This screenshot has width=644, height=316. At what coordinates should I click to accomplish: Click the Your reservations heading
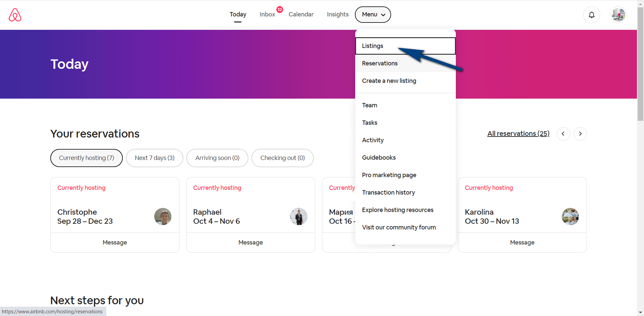[x=95, y=134]
